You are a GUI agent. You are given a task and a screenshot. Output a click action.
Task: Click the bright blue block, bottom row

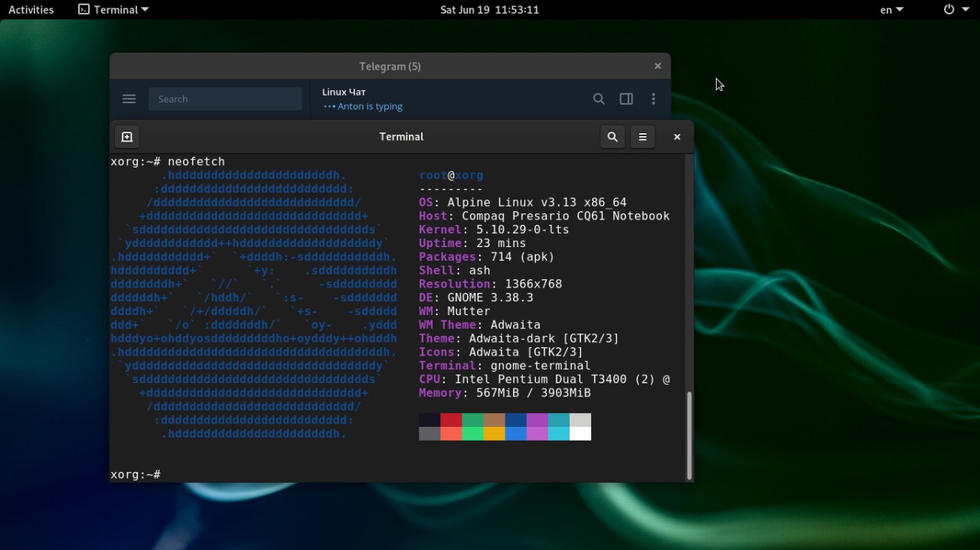[x=515, y=434]
